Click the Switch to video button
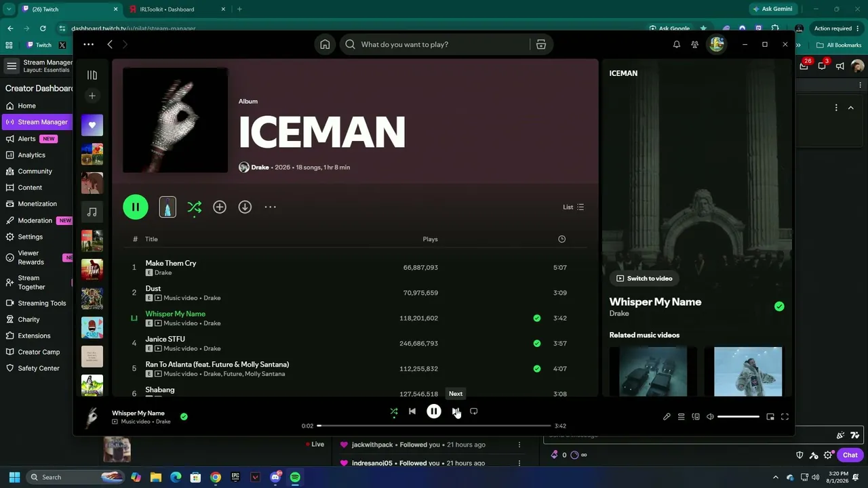The image size is (868, 488). pyautogui.click(x=645, y=279)
